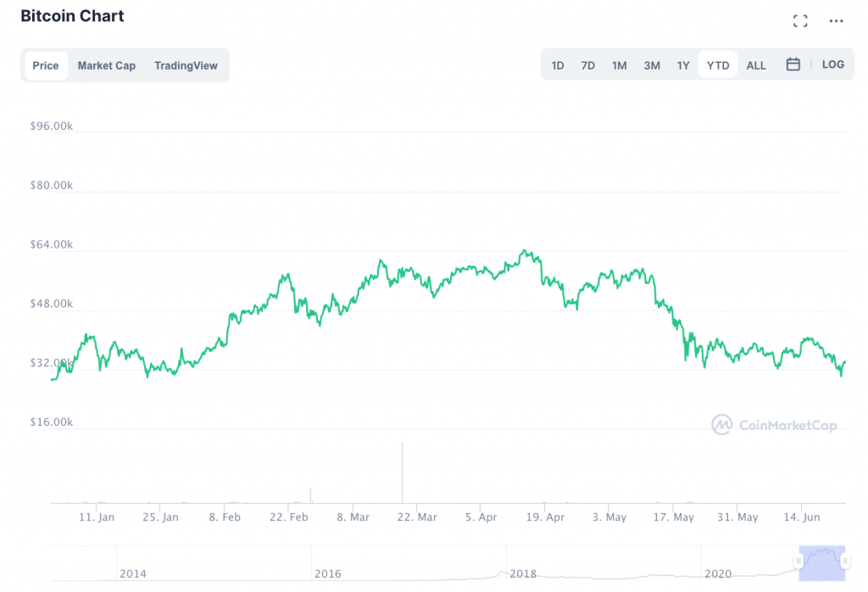Open the calendar date range picker

(793, 64)
